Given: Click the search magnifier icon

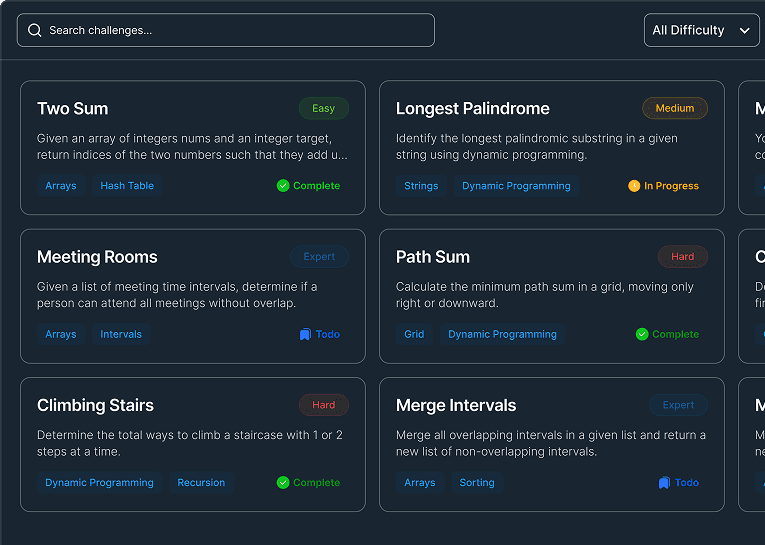Looking at the screenshot, I should tap(35, 30).
